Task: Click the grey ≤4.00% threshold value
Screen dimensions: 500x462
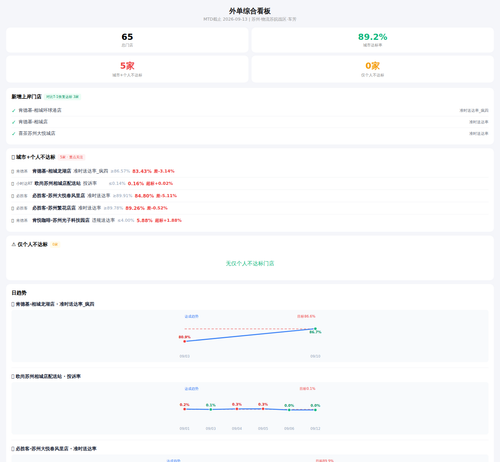Action: coord(126,221)
